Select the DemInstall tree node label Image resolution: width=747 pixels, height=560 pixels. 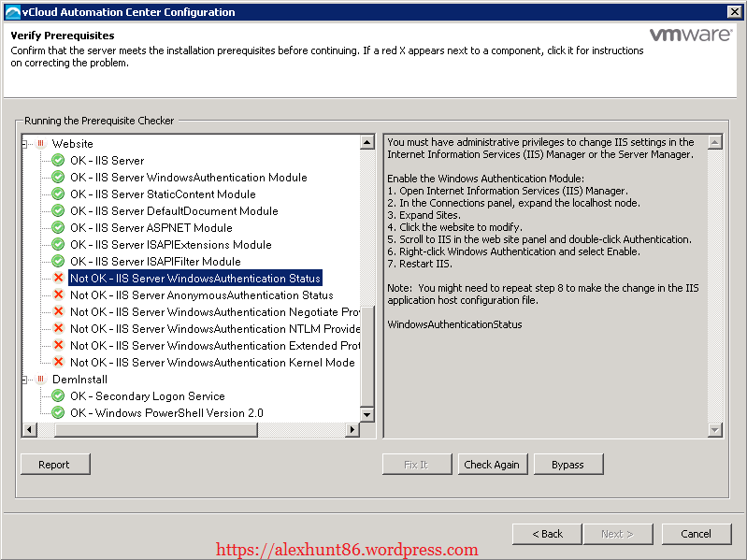click(x=79, y=380)
